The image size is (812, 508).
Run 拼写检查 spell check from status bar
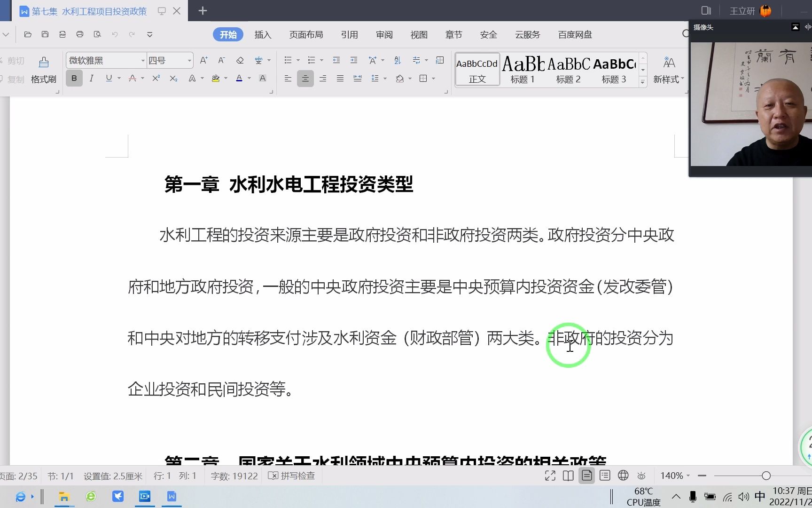[291, 476]
